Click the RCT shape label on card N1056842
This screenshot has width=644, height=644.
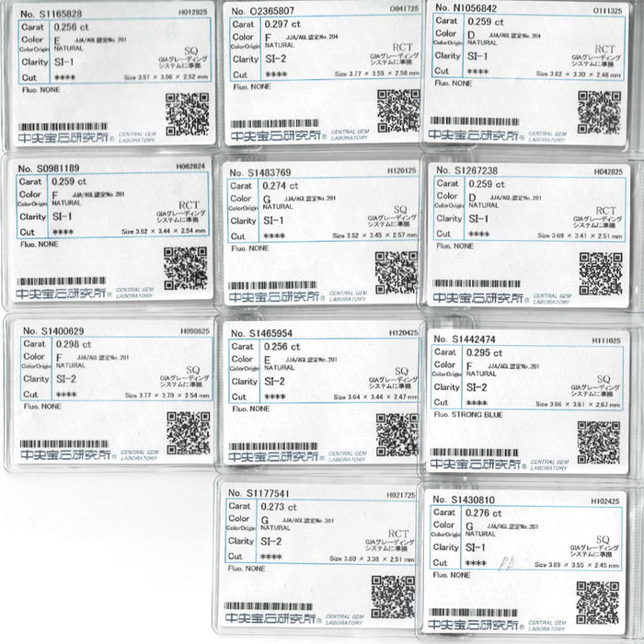click(605, 50)
